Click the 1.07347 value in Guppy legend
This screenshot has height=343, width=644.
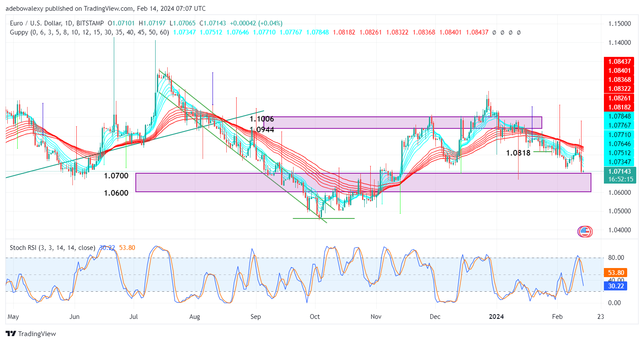pyautogui.click(x=184, y=32)
